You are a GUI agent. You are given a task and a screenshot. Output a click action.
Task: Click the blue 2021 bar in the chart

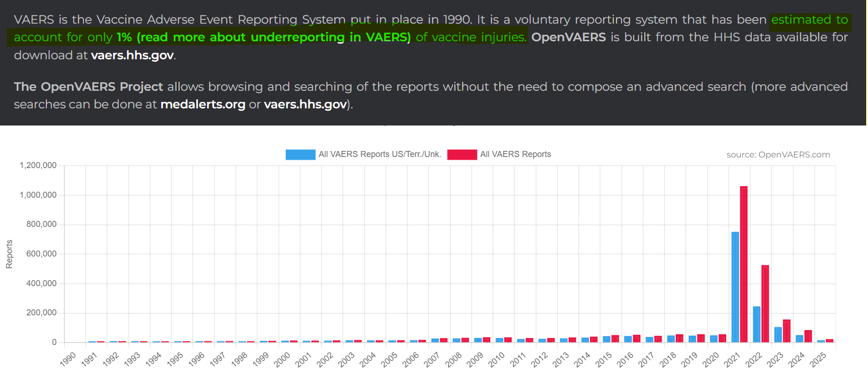point(735,287)
